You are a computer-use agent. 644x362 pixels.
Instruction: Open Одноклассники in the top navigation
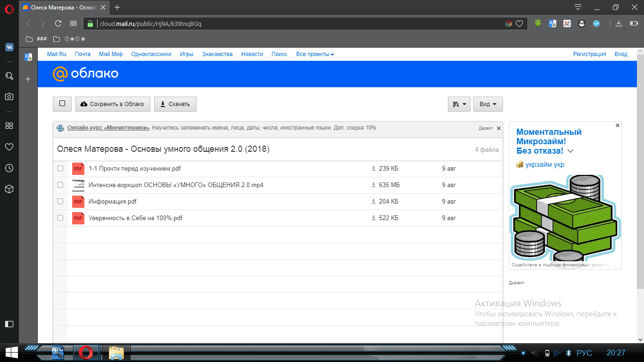tap(151, 54)
